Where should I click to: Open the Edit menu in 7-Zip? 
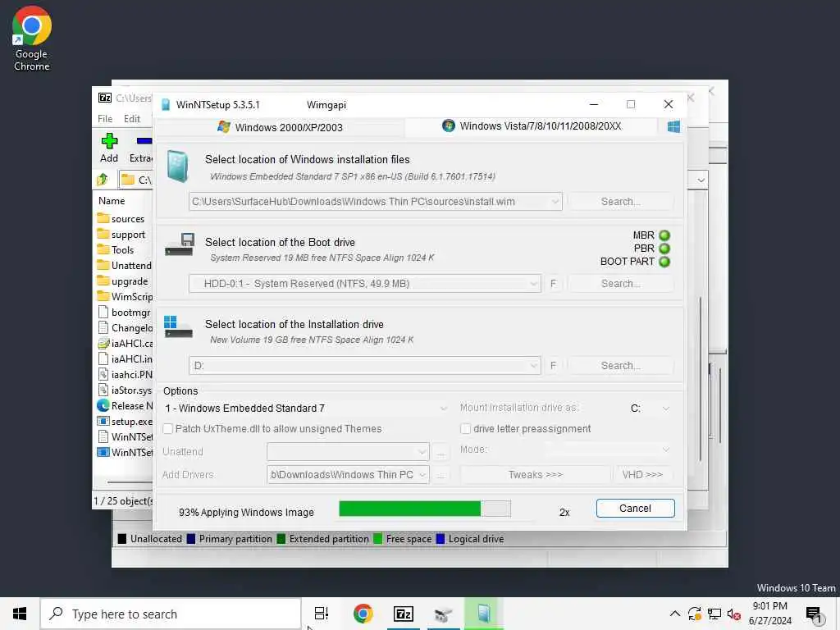coord(132,118)
